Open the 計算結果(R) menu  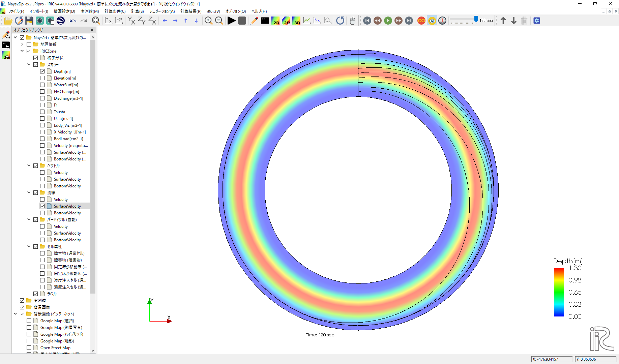click(191, 11)
